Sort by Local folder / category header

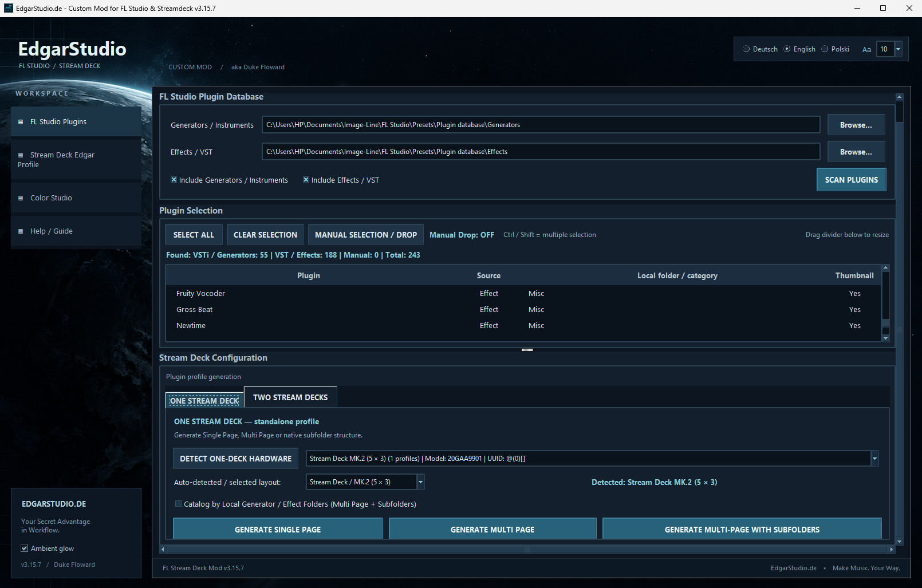tap(677, 275)
